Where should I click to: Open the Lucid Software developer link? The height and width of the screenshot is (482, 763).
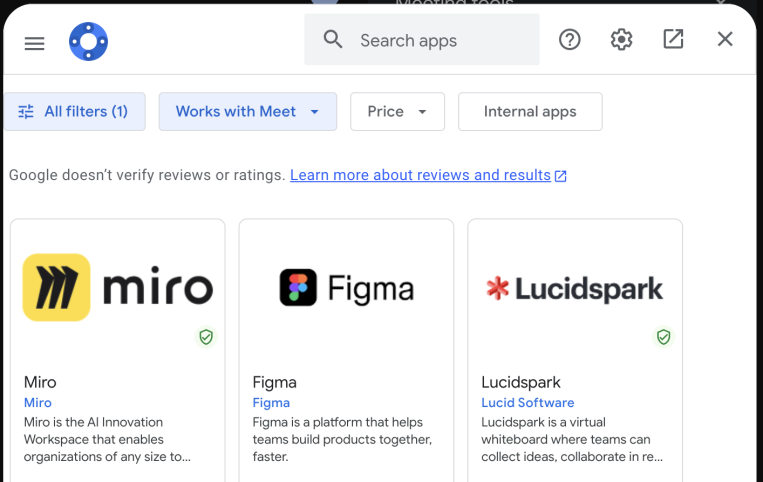[x=527, y=403]
